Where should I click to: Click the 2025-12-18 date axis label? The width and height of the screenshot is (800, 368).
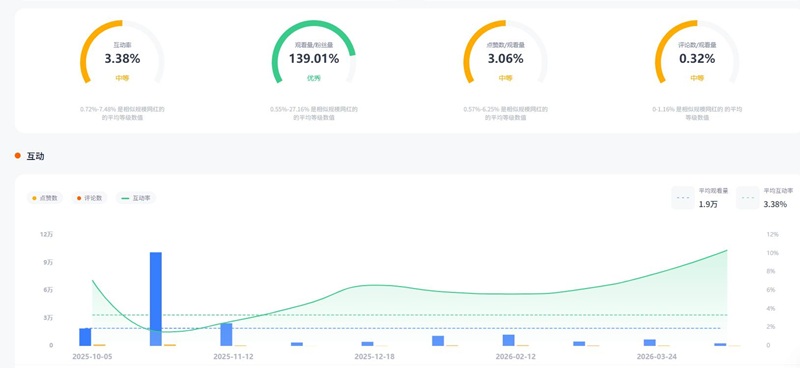(x=374, y=356)
